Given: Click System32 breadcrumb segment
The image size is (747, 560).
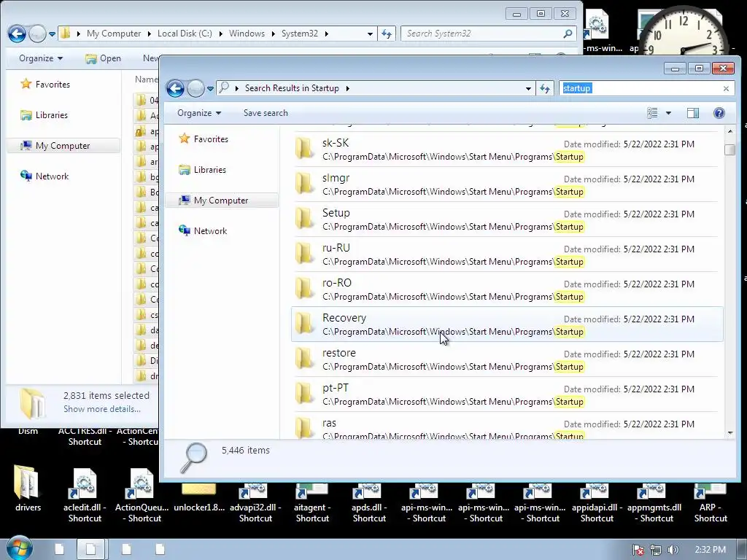Looking at the screenshot, I should click(300, 34).
